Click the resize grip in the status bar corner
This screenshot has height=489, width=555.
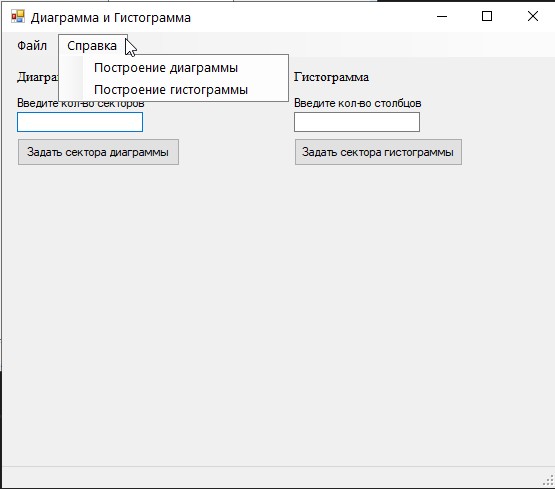(548, 481)
